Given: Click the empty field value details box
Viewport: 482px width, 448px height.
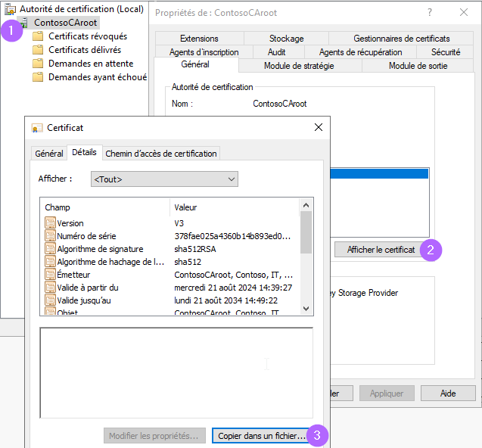Looking at the screenshot, I should pyautogui.click(x=176, y=372).
